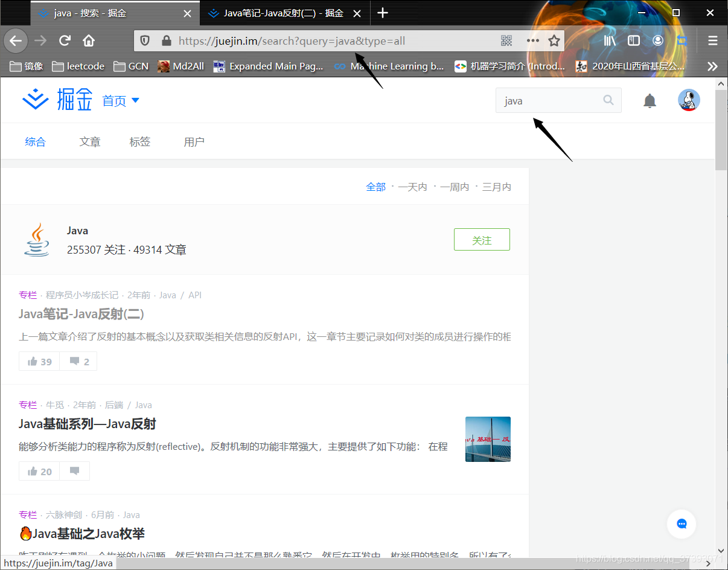This screenshot has height=570, width=728.
Task: Open 机器学习简介 bookmark
Action: point(509,66)
